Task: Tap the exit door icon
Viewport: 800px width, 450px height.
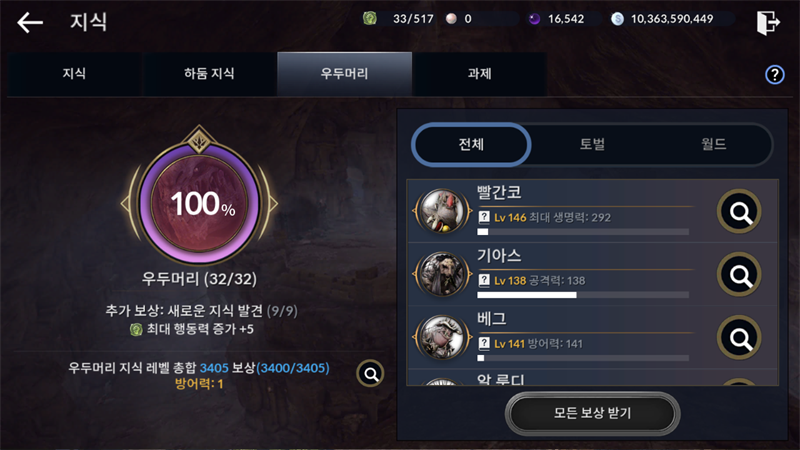Action: click(768, 22)
